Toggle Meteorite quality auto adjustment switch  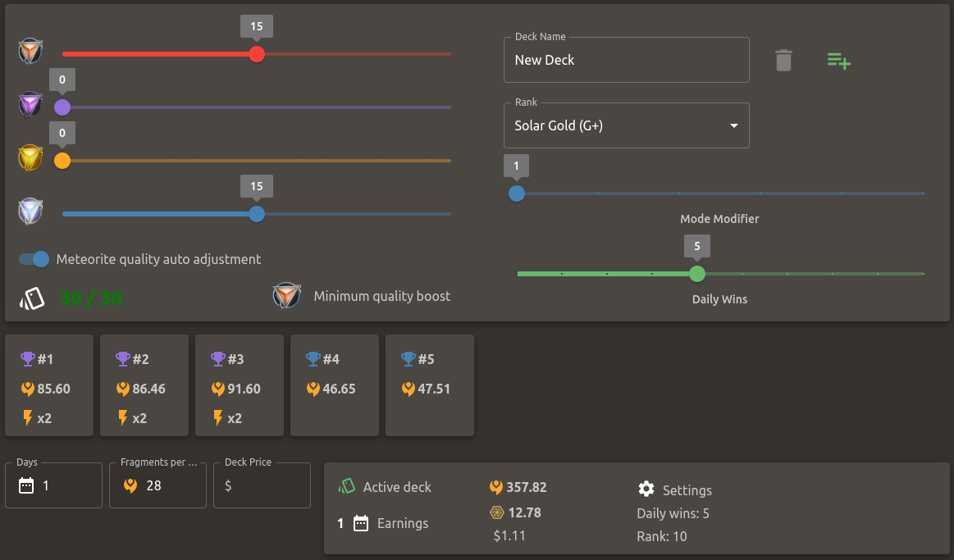(x=34, y=259)
